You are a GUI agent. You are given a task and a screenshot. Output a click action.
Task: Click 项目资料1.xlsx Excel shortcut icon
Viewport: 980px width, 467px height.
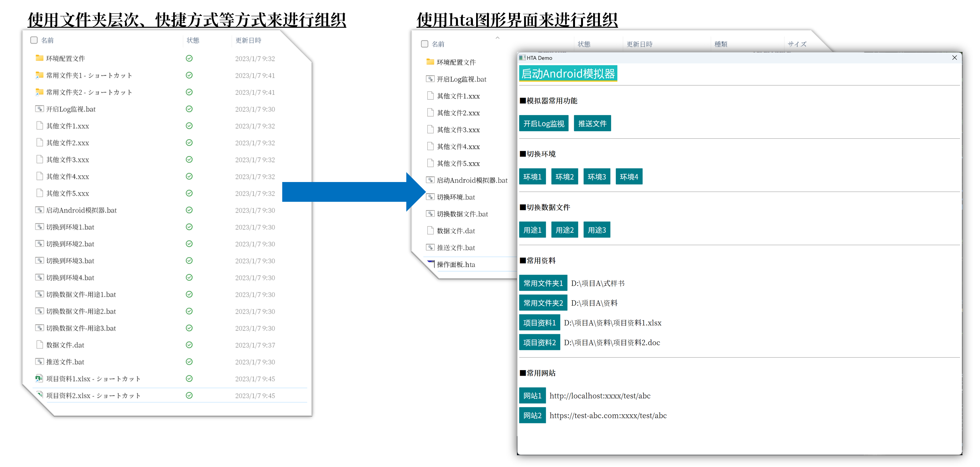point(39,378)
